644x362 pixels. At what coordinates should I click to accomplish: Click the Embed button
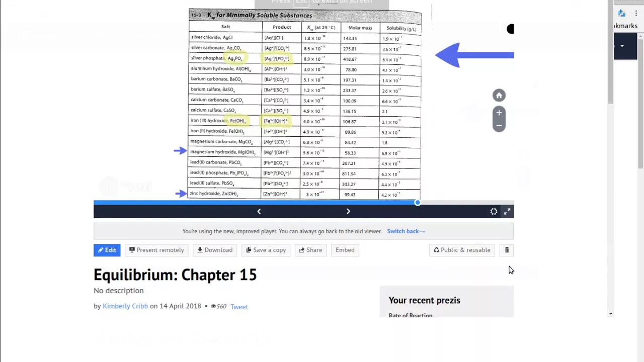pyautogui.click(x=345, y=250)
